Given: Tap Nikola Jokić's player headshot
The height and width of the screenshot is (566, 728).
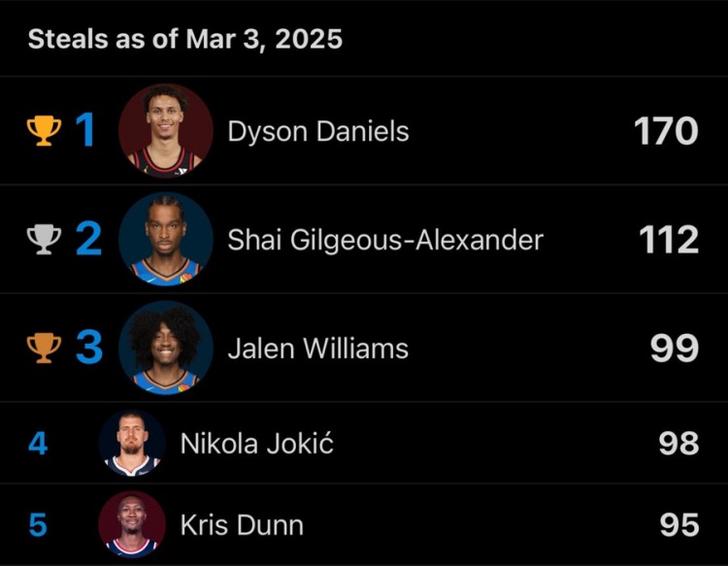Looking at the screenshot, I should point(132,444).
